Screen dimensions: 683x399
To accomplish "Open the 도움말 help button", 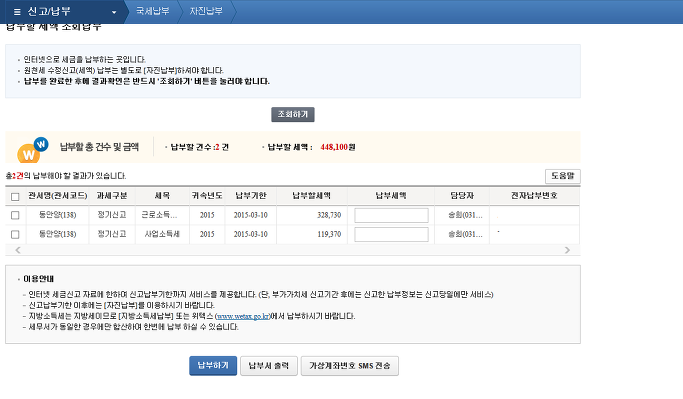I will tap(562, 176).
